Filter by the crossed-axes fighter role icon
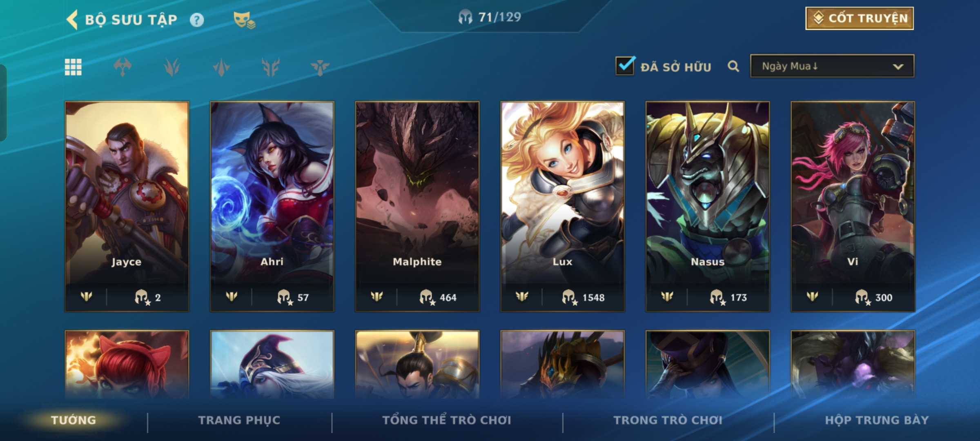980x441 pixels. (x=122, y=67)
